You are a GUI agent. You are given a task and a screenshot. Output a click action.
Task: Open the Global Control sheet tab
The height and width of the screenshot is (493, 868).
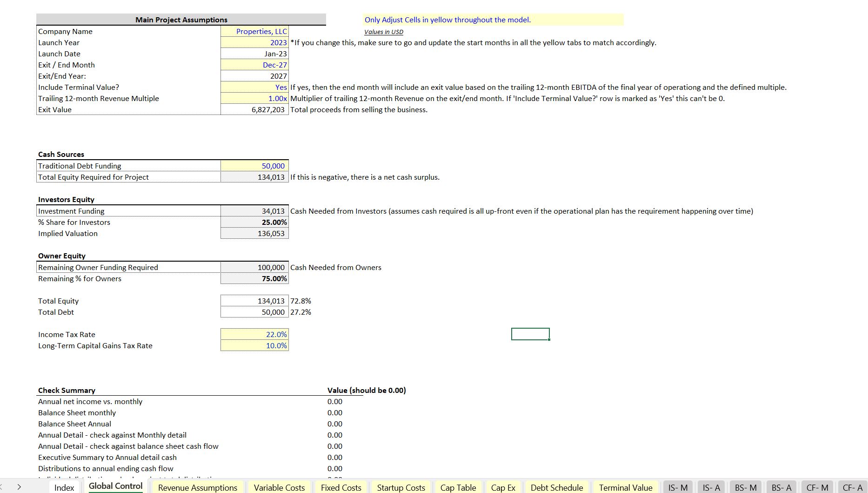point(115,486)
